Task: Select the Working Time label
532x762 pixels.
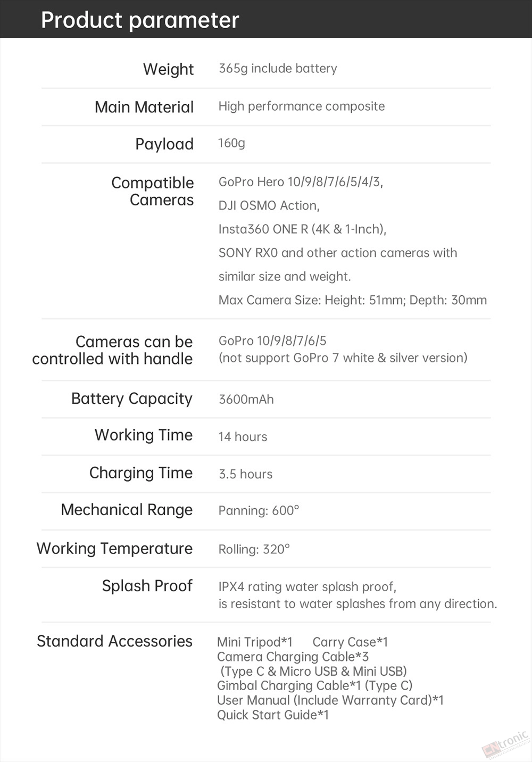Action: (x=144, y=435)
